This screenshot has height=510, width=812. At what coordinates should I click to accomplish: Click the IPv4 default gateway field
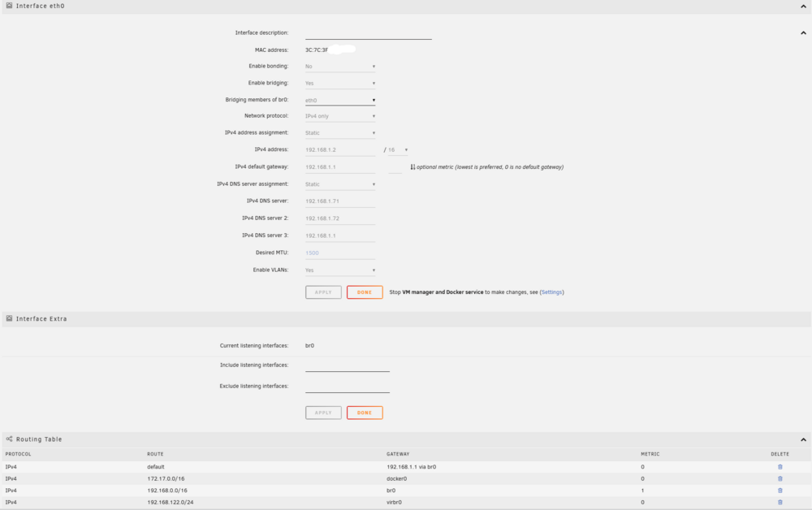pyautogui.click(x=340, y=166)
